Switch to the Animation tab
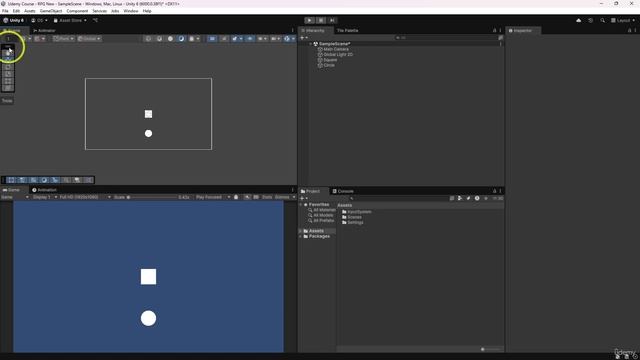The image size is (640, 360). 44,190
